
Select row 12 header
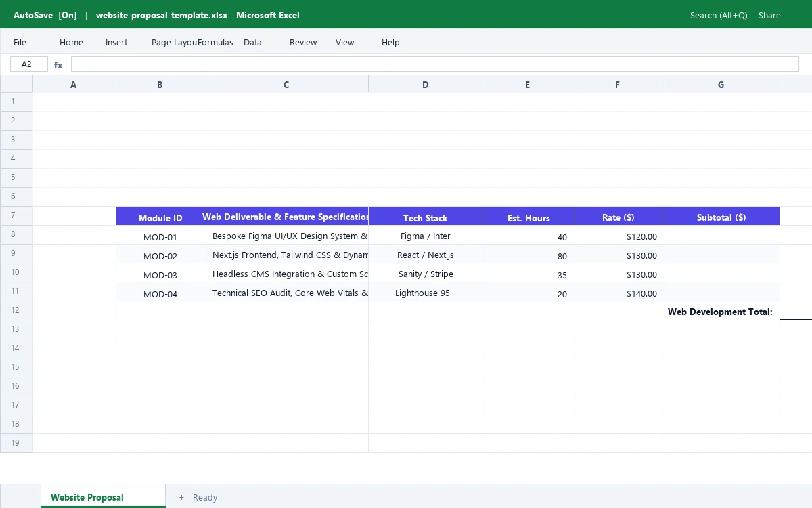(16, 310)
